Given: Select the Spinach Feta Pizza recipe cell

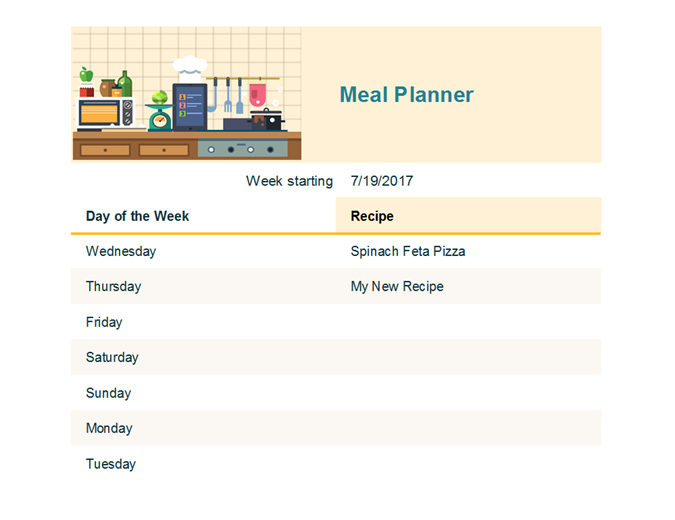Looking at the screenshot, I should tap(408, 251).
